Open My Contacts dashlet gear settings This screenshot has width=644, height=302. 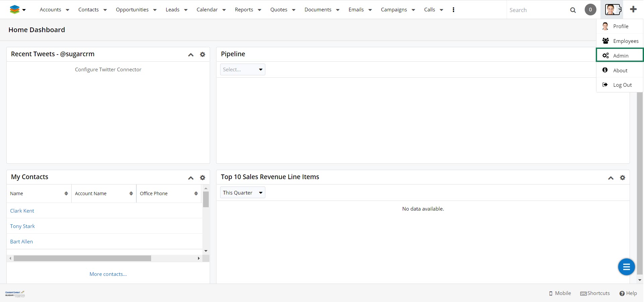pyautogui.click(x=202, y=178)
